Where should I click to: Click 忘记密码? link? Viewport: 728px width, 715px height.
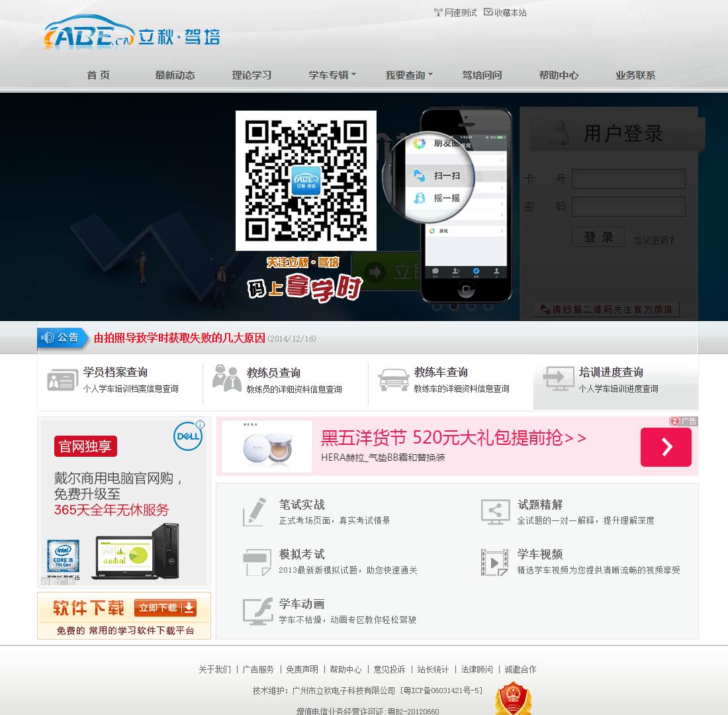pos(654,240)
